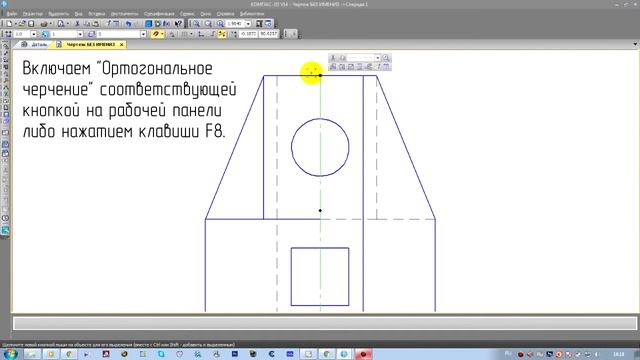Open the Вид menu
This screenshot has height=360, width=640.
(x=78, y=14)
